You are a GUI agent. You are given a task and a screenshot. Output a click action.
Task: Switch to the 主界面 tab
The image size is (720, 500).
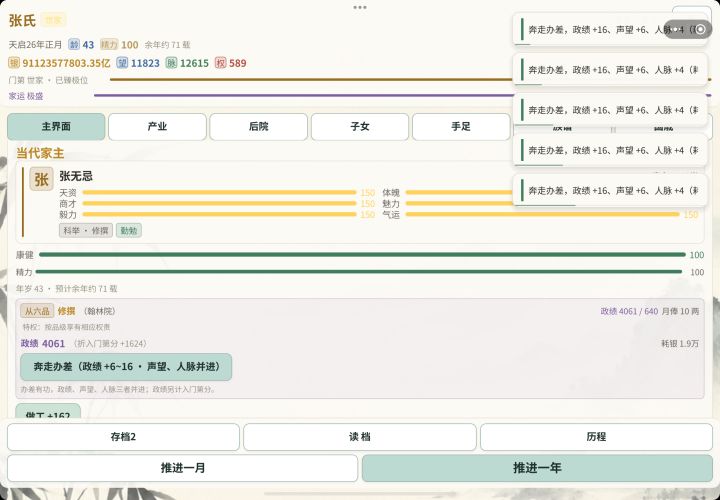pyautogui.click(x=56, y=127)
